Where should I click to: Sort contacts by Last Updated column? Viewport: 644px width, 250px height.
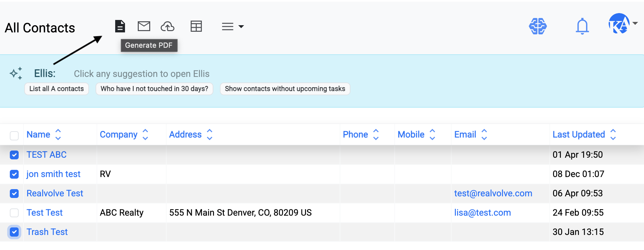(x=579, y=134)
